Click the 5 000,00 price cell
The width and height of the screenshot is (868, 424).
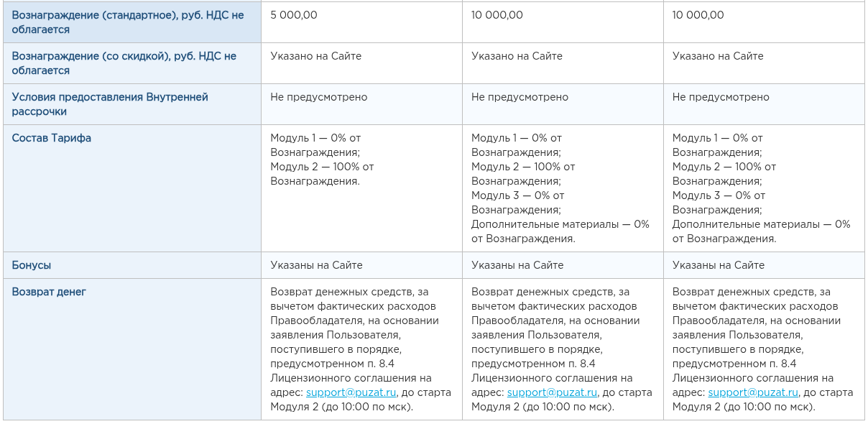pos(294,15)
